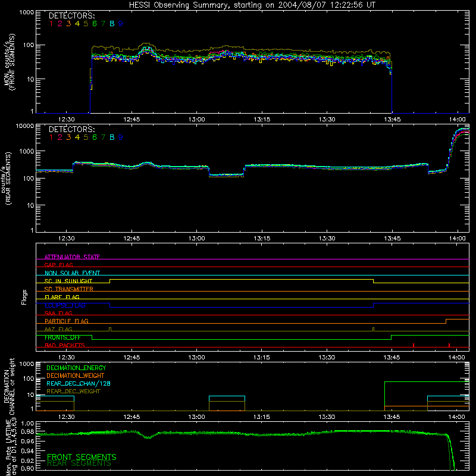Click the vertical Flags axis label
476x476 pixels.
24,297
